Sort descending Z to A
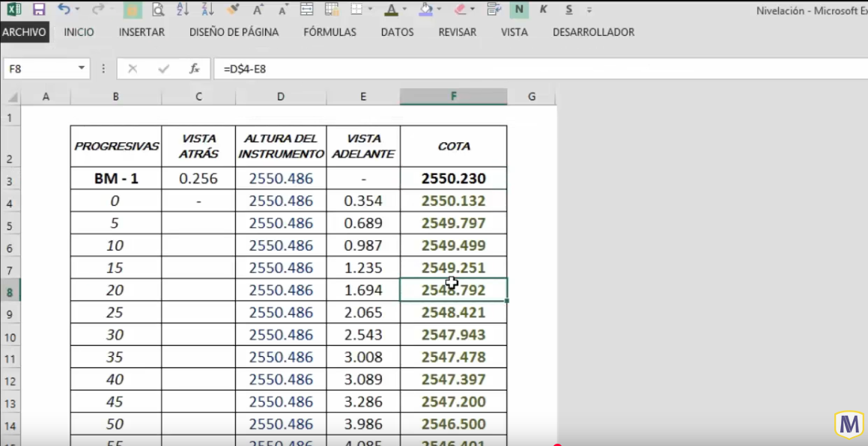The height and width of the screenshot is (446, 868). (207, 9)
